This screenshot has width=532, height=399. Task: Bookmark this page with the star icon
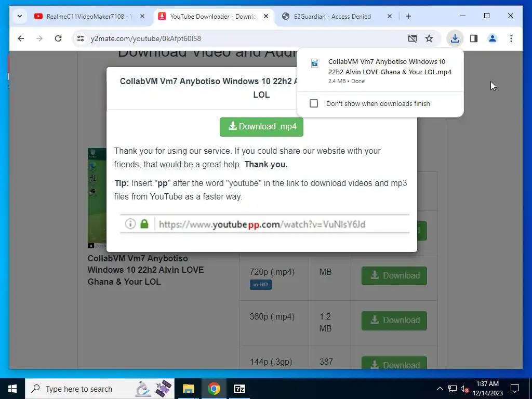pyautogui.click(x=429, y=38)
